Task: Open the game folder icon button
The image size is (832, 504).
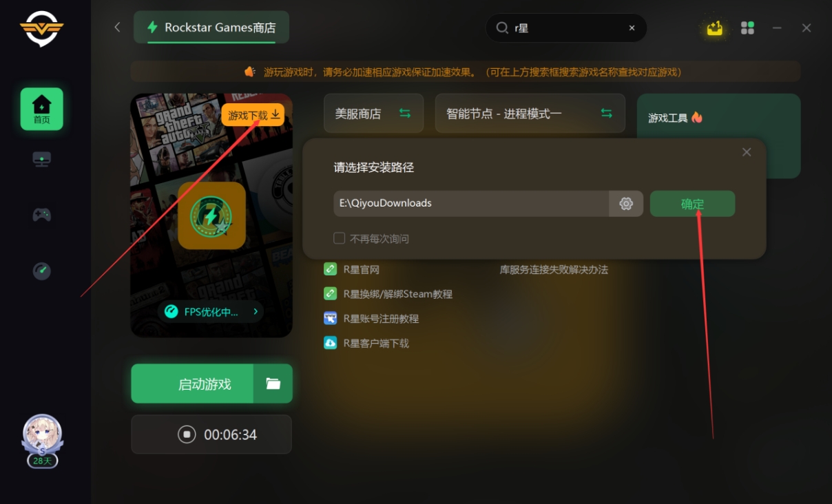Action: (273, 384)
